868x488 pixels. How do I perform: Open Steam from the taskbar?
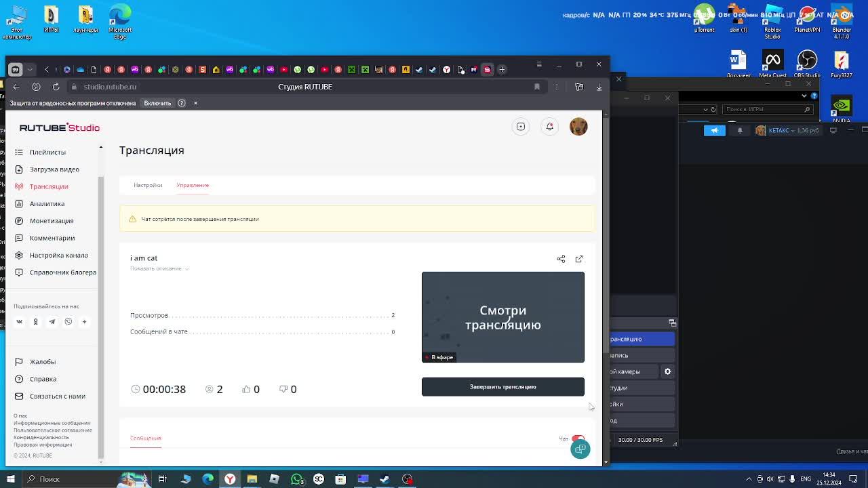click(x=384, y=479)
